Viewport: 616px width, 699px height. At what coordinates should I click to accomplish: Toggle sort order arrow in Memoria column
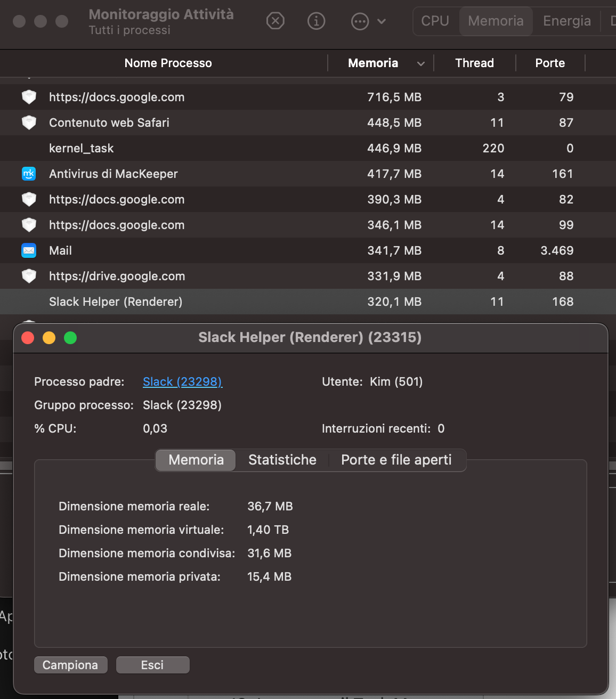click(421, 63)
